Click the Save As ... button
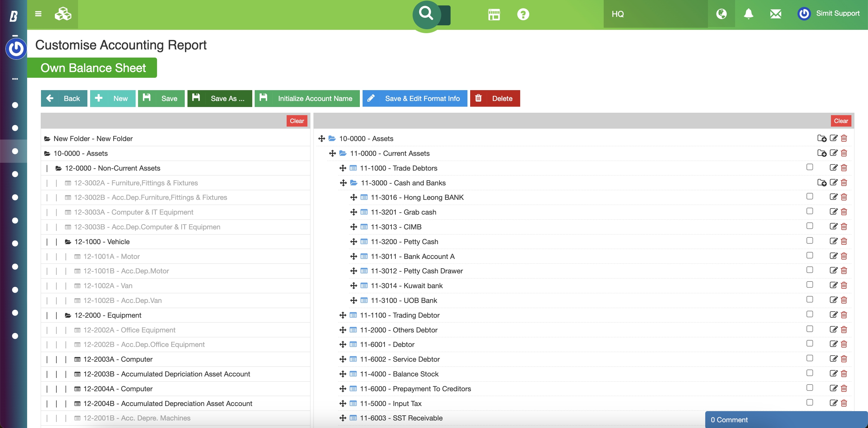This screenshot has height=428, width=868. tap(220, 98)
